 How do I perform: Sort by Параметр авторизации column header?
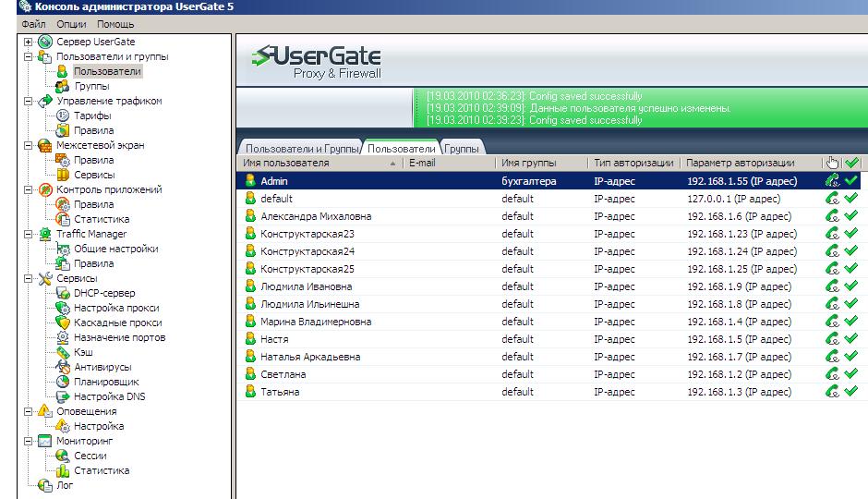click(752, 163)
